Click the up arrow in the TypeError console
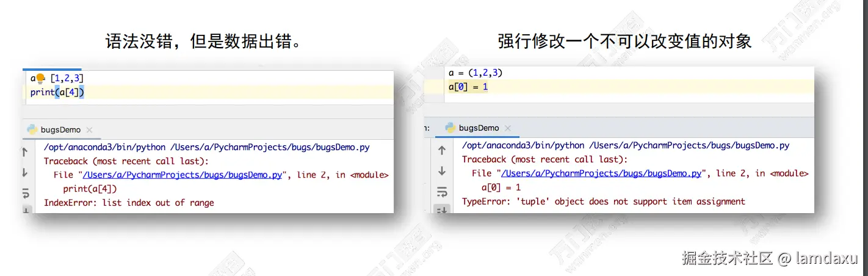Viewport: 868px width, 276px height. click(x=442, y=150)
